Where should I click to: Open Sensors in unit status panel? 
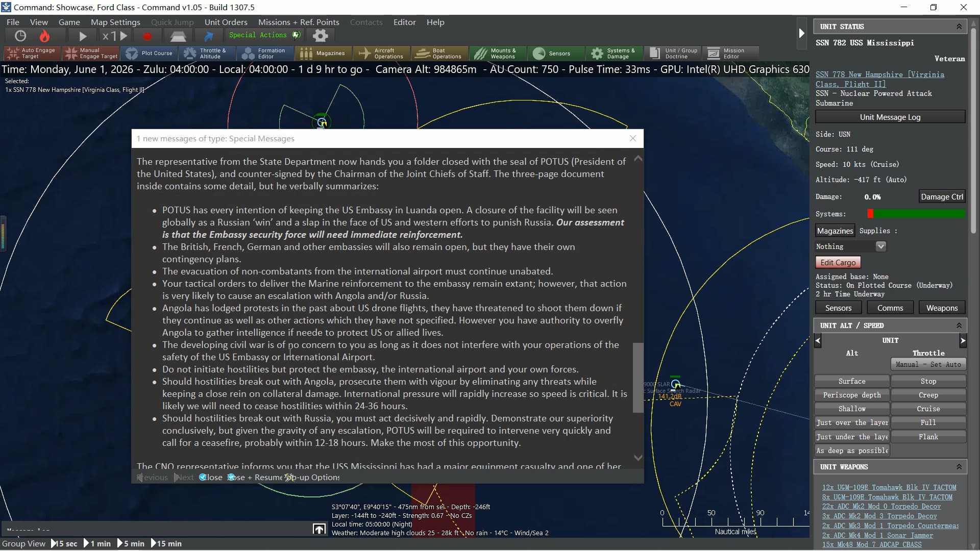pos(838,308)
